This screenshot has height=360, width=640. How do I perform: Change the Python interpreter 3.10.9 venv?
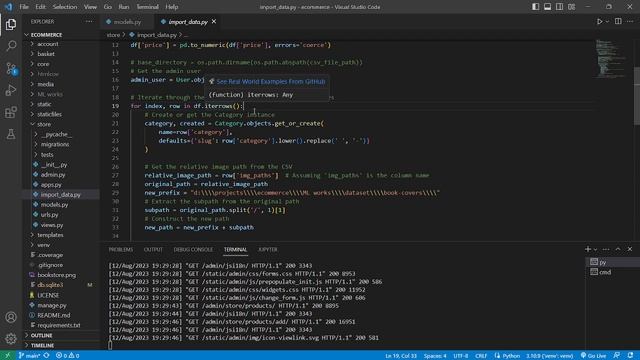[x=549, y=356]
